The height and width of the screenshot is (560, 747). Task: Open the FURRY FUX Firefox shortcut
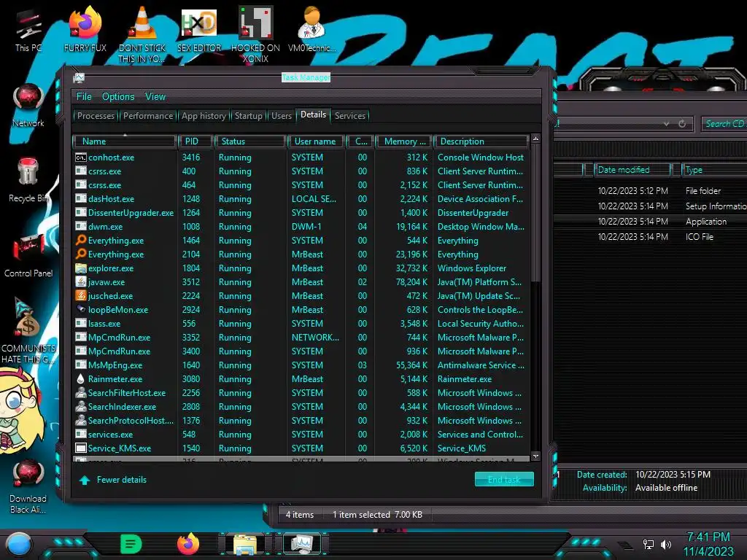click(85, 29)
